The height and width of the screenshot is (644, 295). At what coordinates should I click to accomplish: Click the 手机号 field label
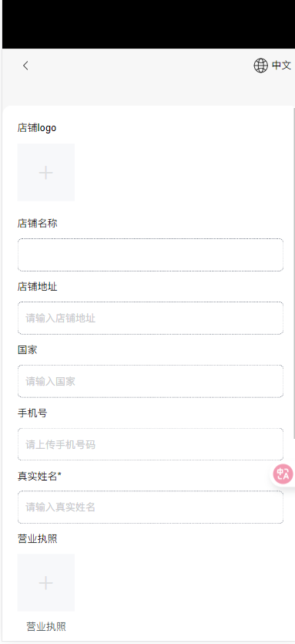(32, 413)
